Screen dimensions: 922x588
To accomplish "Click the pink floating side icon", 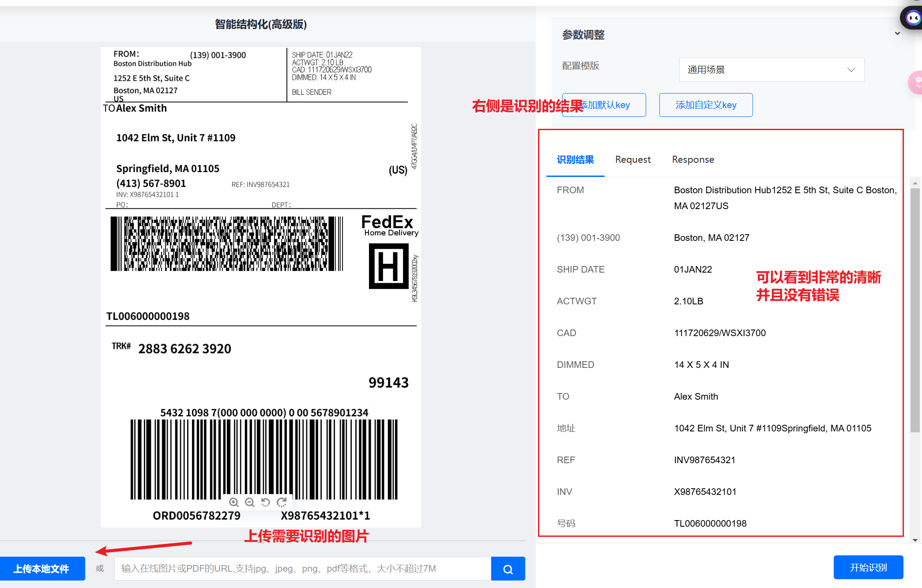I will pos(916,82).
